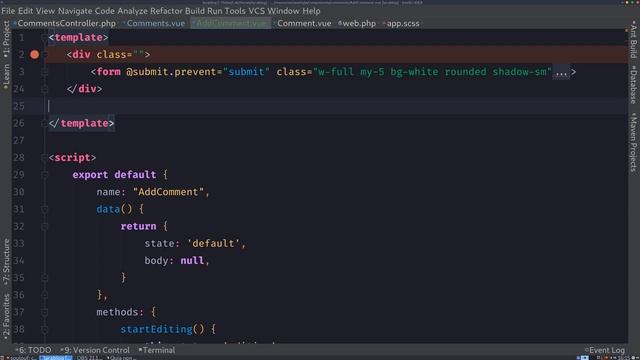Screen dimensions: 640x360
Task: Select the AddComment.vue editor tab
Action: tap(231, 23)
